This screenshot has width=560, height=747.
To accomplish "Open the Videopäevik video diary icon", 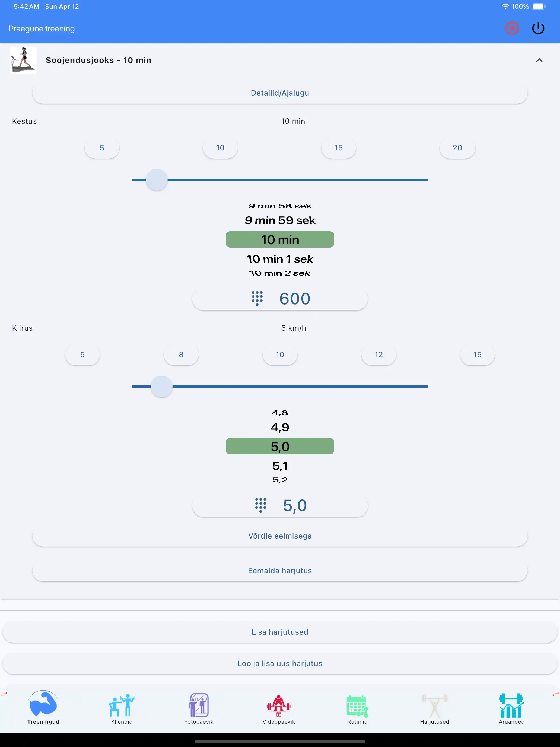I will (278, 706).
